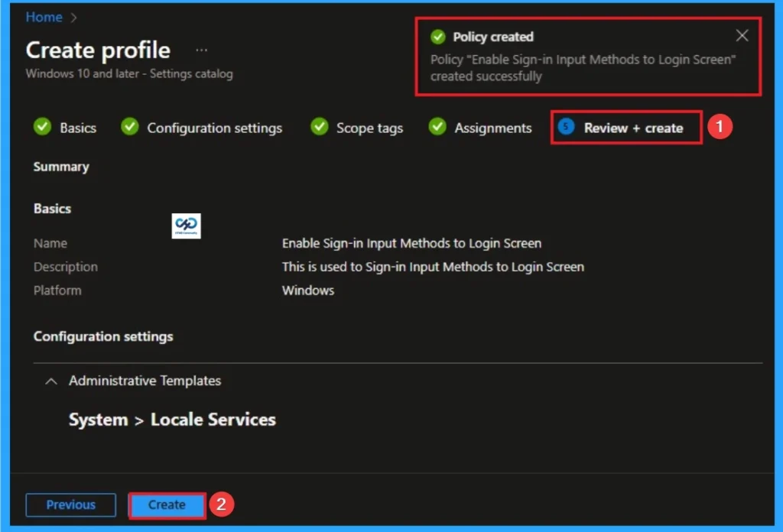The height and width of the screenshot is (532, 783).
Task: Click the Previous button
Action: 70,504
